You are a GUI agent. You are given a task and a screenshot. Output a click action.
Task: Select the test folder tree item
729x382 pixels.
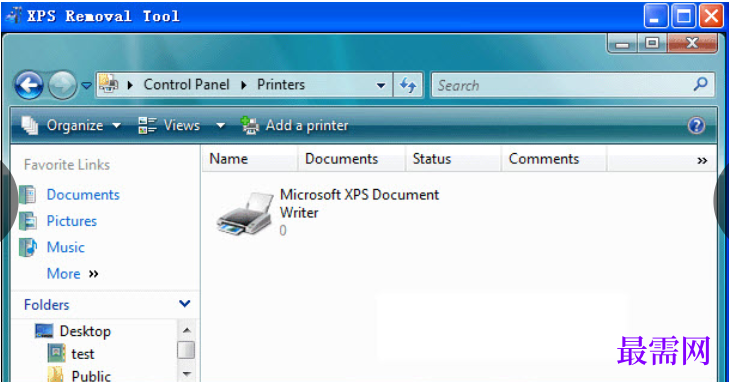pos(83,354)
